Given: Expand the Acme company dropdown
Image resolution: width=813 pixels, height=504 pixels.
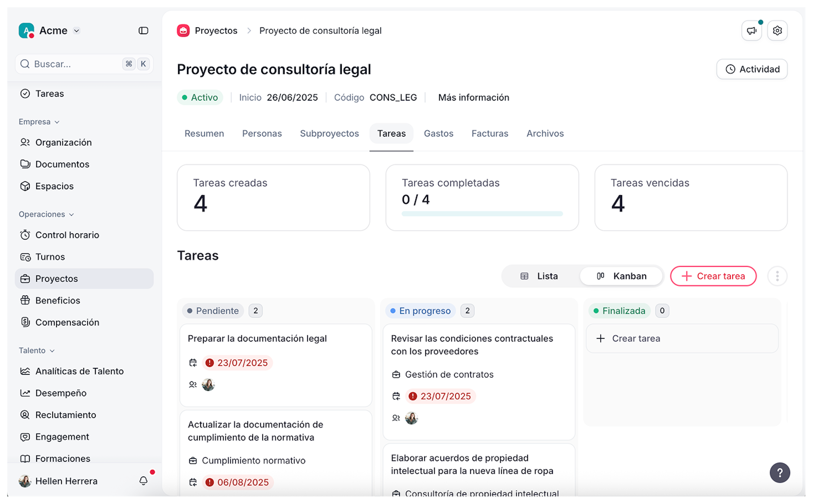Looking at the screenshot, I should [x=76, y=31].
